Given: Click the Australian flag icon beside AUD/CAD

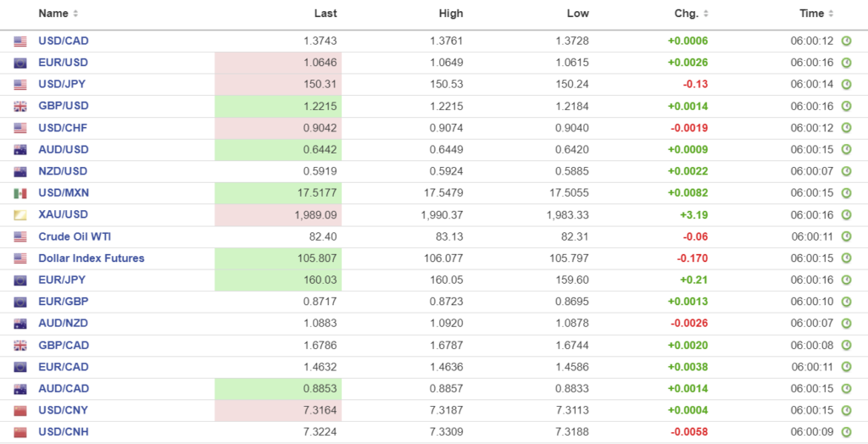Looking at the screenshot, I should [20, 389].
